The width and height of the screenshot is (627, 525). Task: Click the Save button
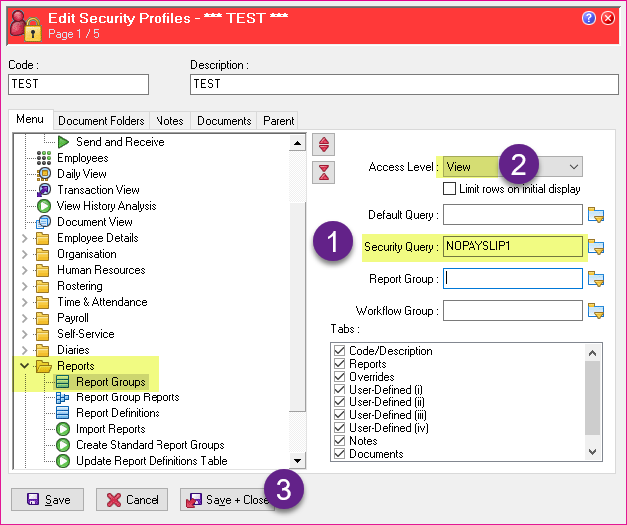point(48,499)
